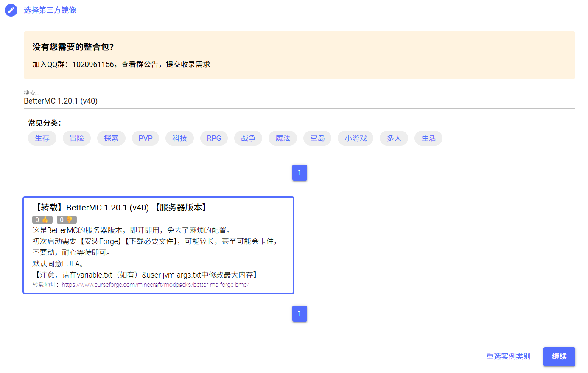Choose the 小游戏 category chip
588x373 pixels.
[x=356, y=138]
